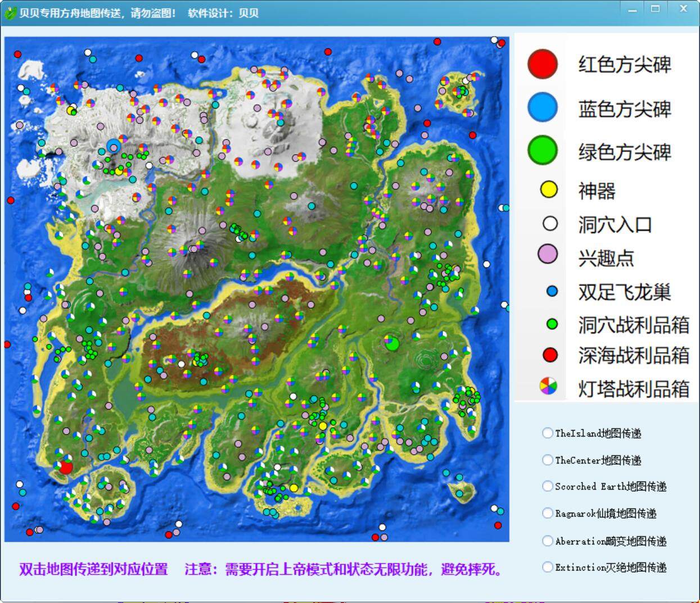Image resolution: width=700 pixels, height=603 pixels.
Task: Click the multicolor 灯塔战利品箱 legend icon
Action: point(549,386)
